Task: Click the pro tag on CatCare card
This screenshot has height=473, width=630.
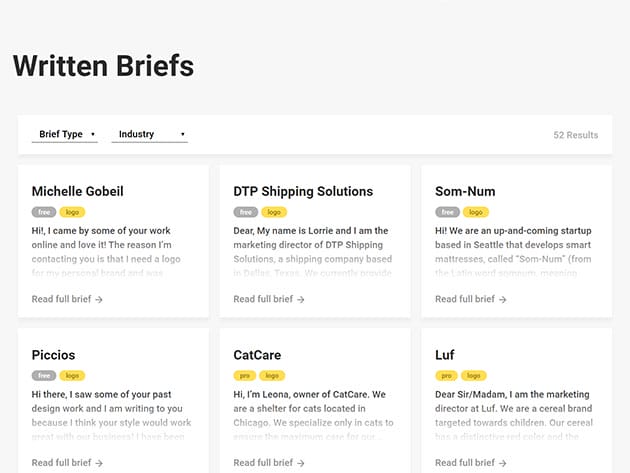Action: pyautogui.click(x=246, y=376)
